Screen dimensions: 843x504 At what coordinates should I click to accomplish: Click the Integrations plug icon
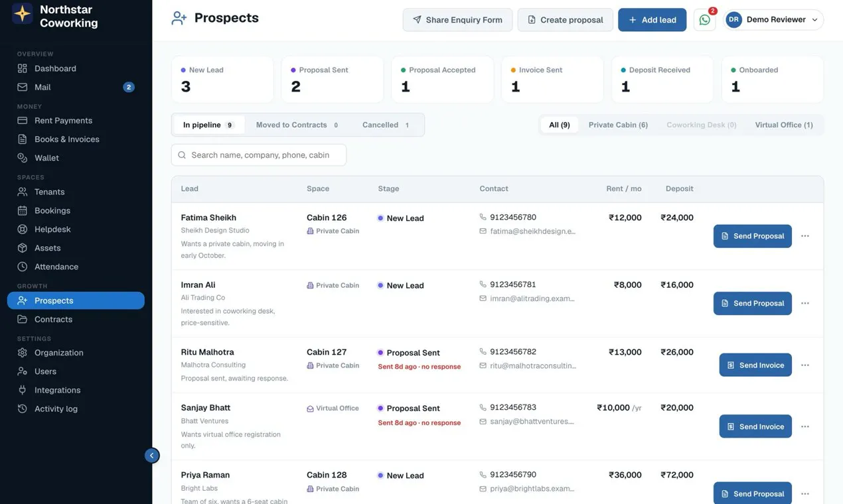tap(23, 390)
